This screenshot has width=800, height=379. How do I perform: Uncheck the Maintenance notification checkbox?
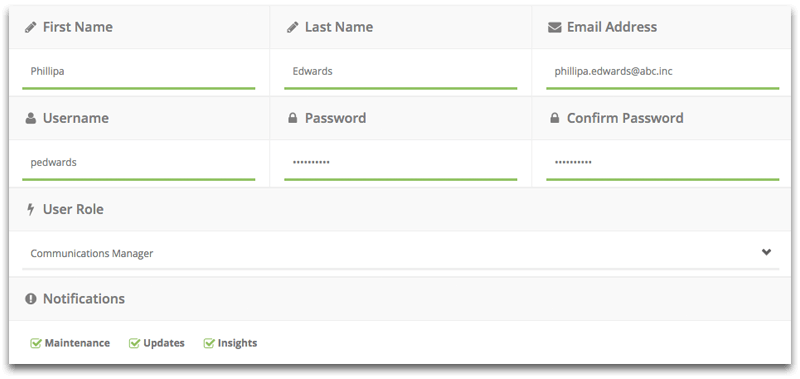(36, 343)
